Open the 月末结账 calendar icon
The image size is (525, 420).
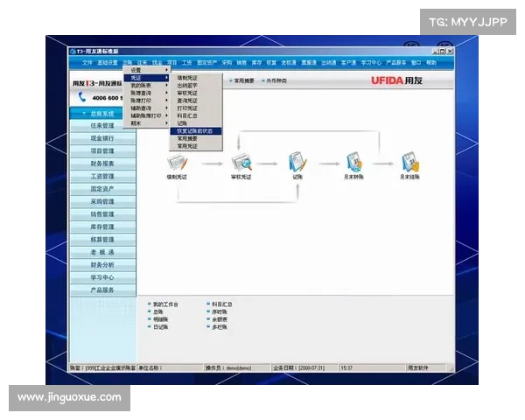coord(409,162)
